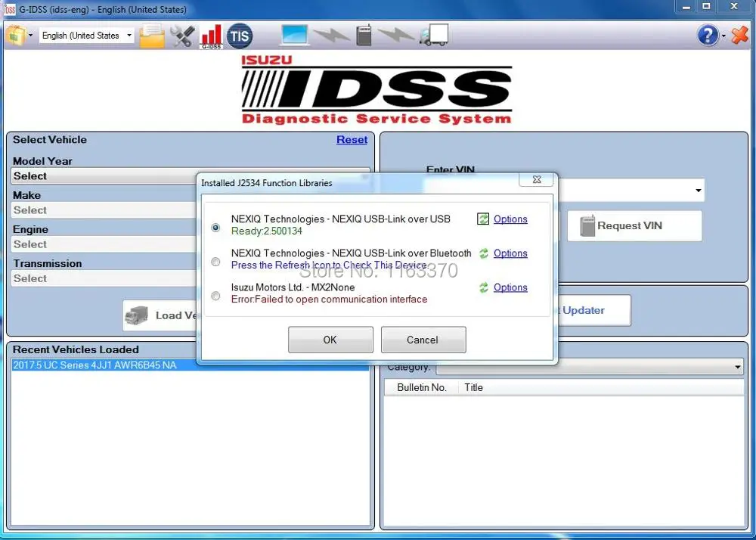Click the orange X exit icon
The width and height of the screenshot is (756, 540).
739,36
